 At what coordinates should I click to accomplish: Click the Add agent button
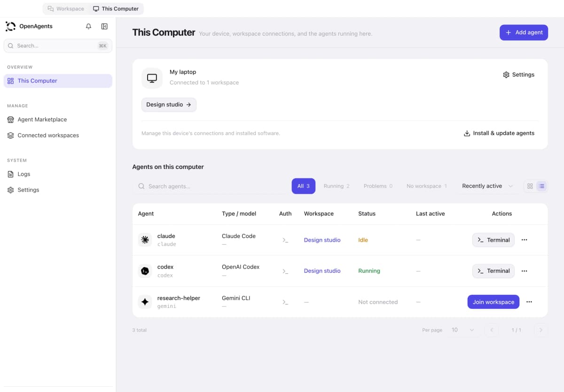[524, 32]
